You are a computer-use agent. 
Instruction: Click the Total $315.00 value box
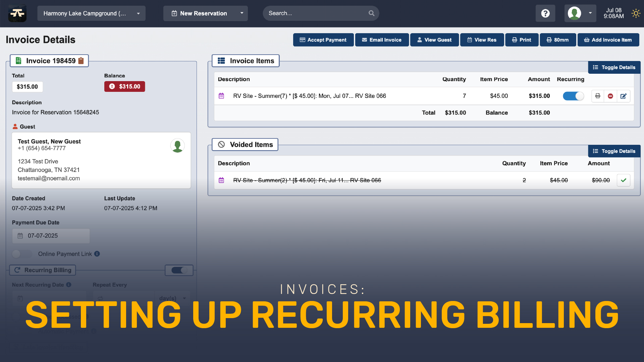(x=28, y=86)
